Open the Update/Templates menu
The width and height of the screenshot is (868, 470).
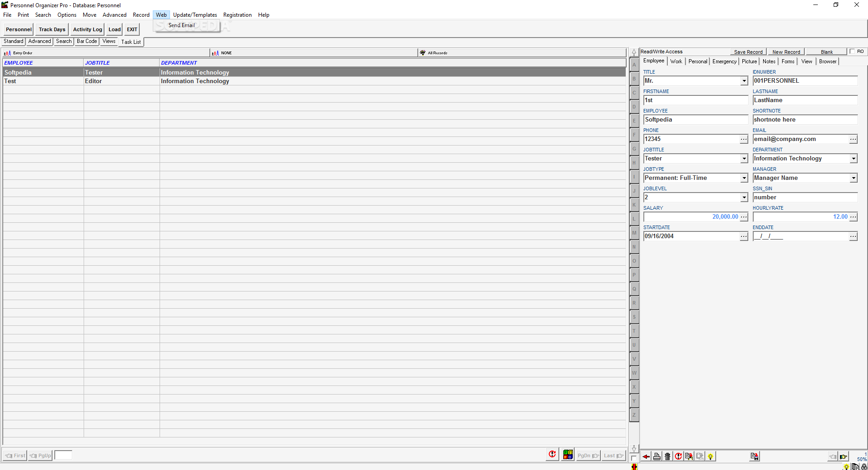point(195,15)
